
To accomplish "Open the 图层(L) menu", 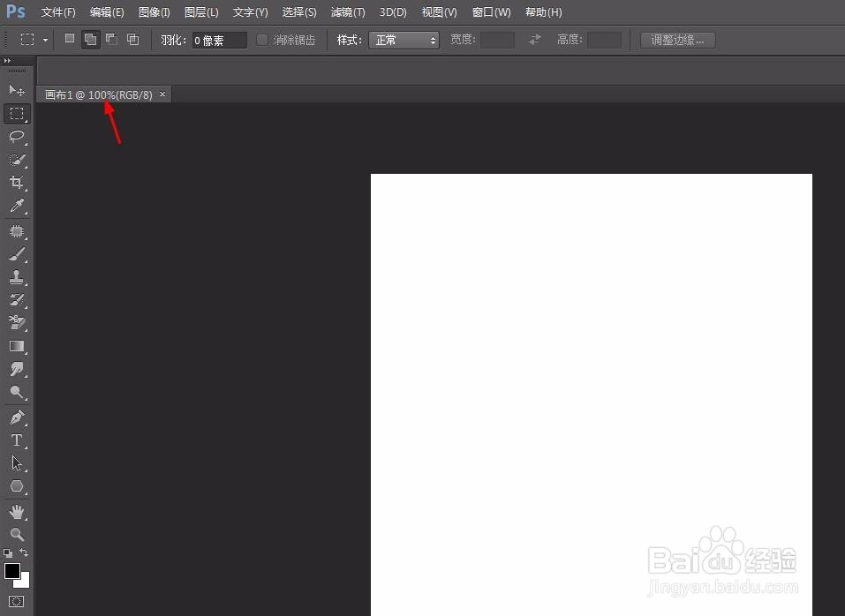I will [x=201, y=11].
